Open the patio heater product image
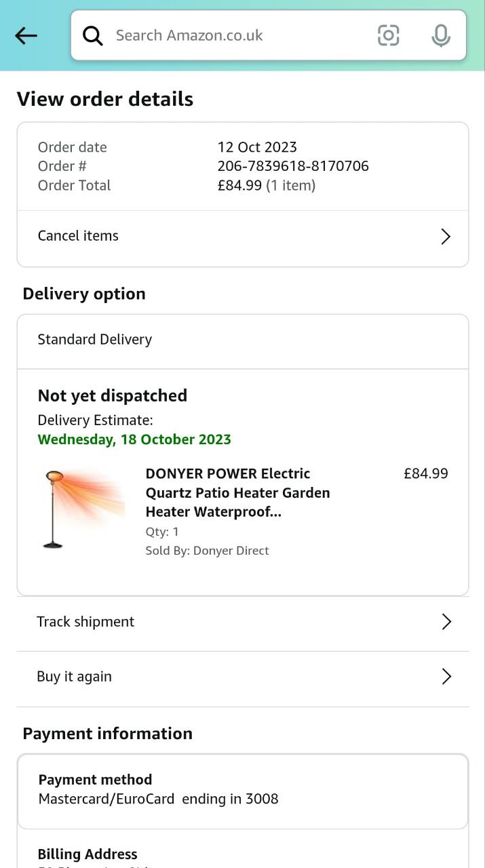Image resolution: width=485 pixels, height=868 pixels. [83, 509]
